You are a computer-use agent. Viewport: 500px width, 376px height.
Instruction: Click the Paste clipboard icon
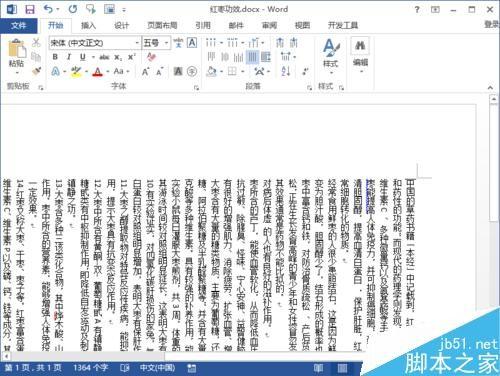[17, 48]
